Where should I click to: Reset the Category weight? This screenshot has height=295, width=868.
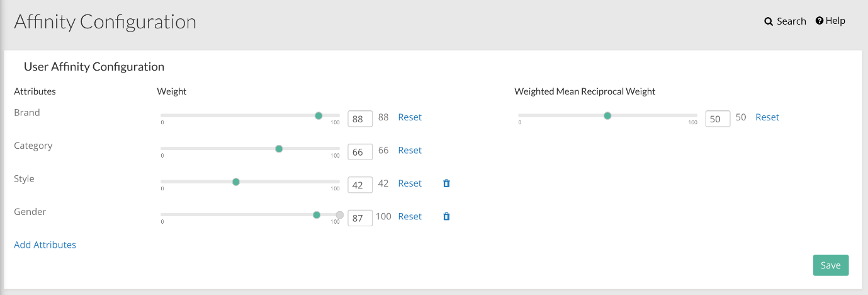[410, 150]
